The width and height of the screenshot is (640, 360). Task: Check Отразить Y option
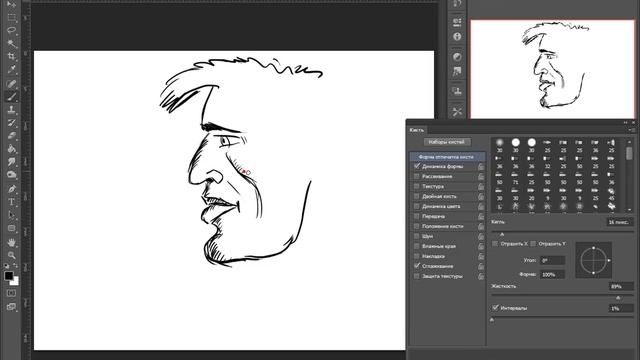coord(533,244)
